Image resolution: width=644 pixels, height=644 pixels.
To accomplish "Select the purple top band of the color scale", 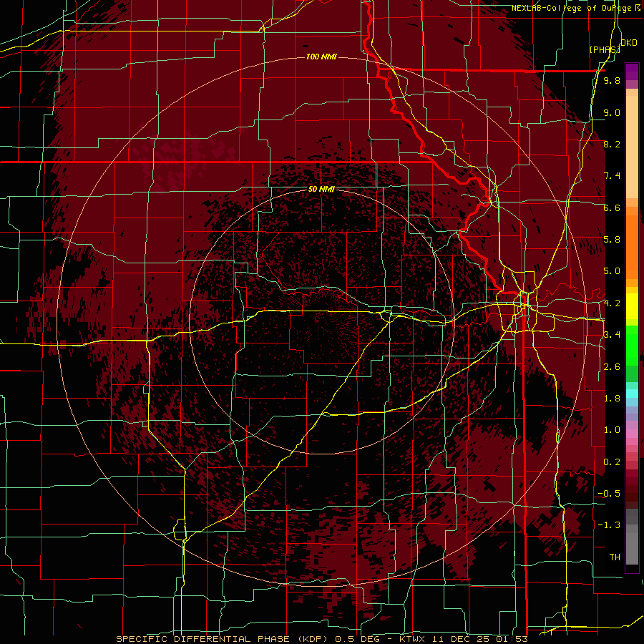I will click(x=632, y=72).
